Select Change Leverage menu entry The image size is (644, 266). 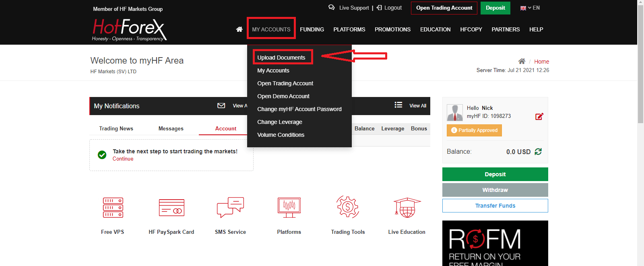point(280,122)
